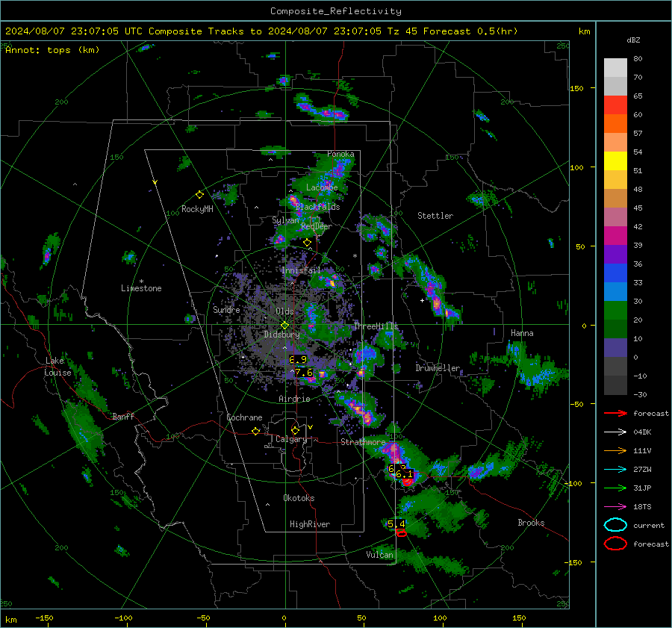Click the purple swatch between 39 and 36 dBZ
672x628 pixels.
[x=615, y=254]
